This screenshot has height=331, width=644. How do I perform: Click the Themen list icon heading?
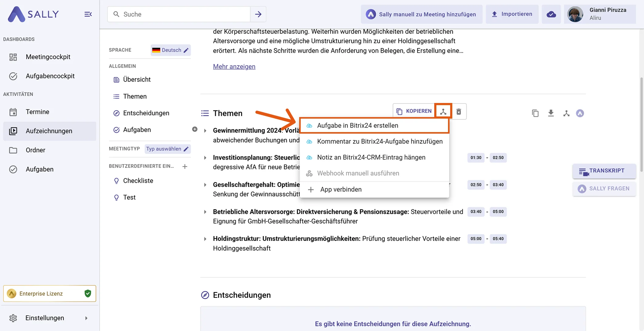tap(205, 113)
